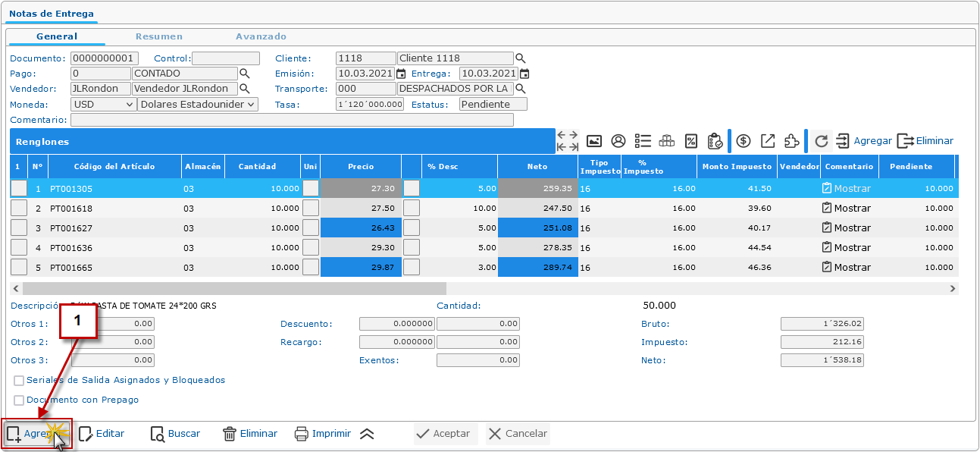Search for a client using the magnifier icon
980x452 pixels.
tap(520, 58)
